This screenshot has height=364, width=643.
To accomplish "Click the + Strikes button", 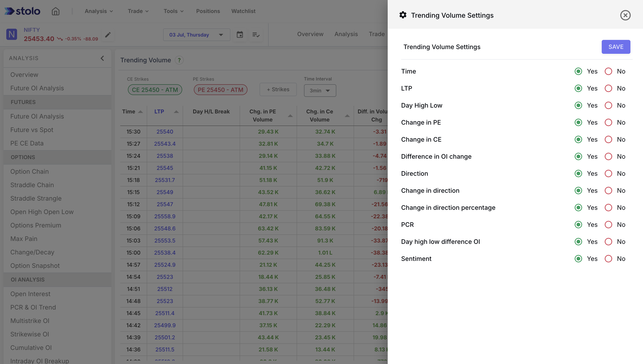I will pos(278,89).
